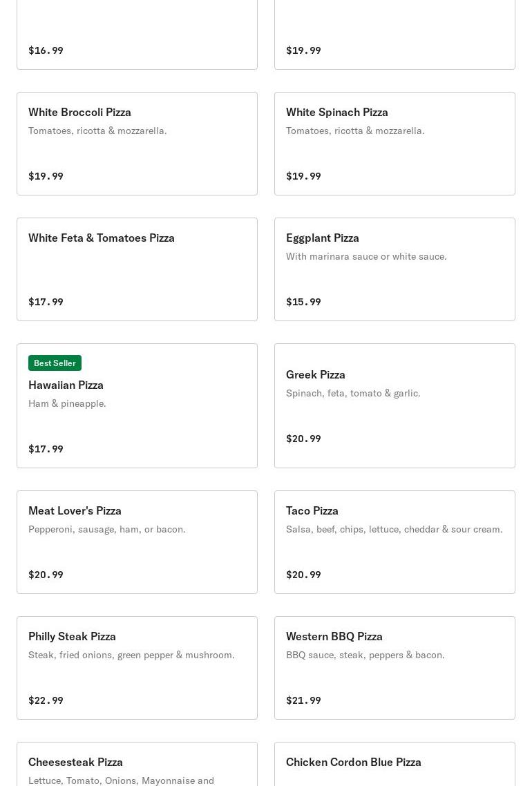Click White Feta & Tomatoes Pizza
532x786 pixels.
click(137, 269)
